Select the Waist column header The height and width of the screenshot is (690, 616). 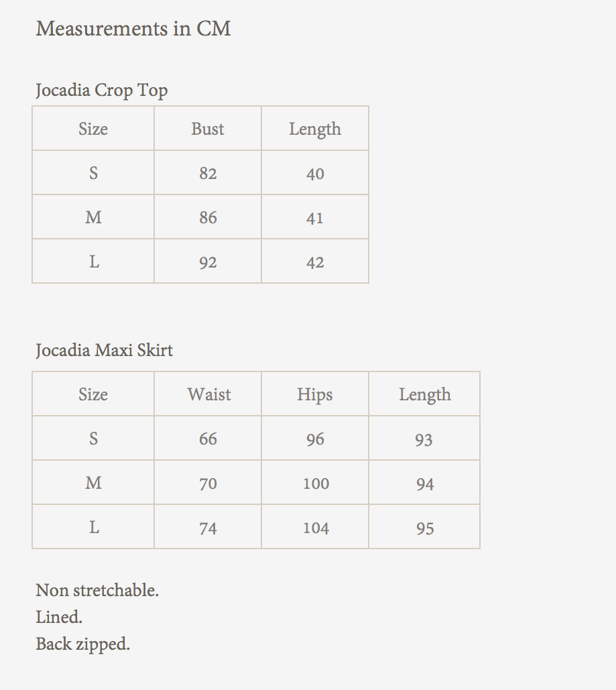tap(208, 394)
